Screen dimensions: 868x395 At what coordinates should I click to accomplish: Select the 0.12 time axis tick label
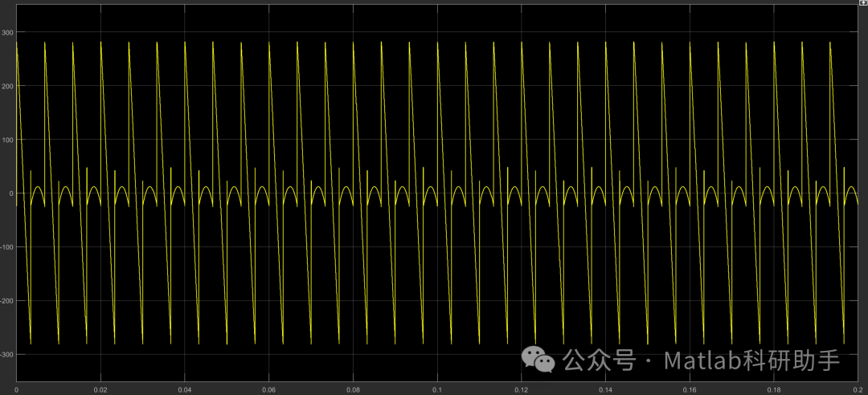tap(521, 390)
